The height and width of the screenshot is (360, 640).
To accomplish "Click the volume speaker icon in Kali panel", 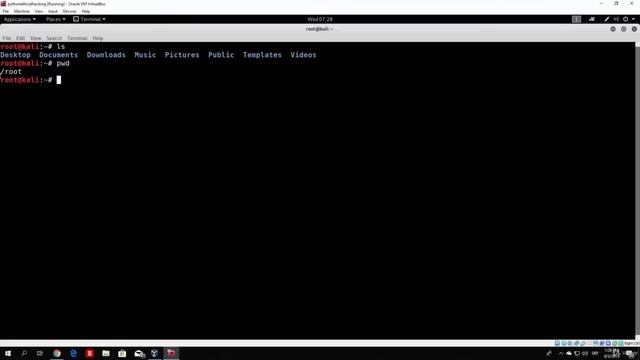I will coord(616,19).
